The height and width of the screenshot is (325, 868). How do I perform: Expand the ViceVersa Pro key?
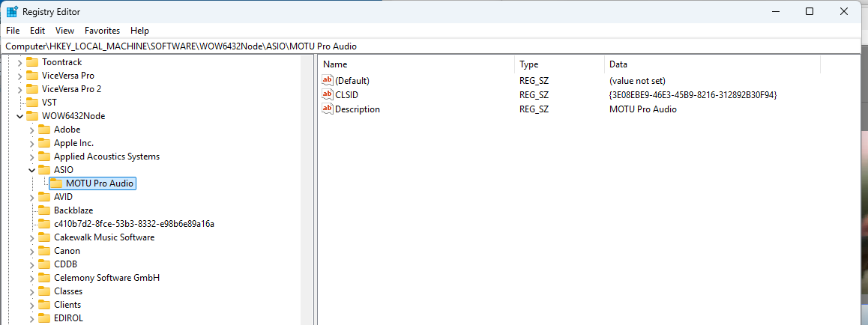tap(20, 76)
